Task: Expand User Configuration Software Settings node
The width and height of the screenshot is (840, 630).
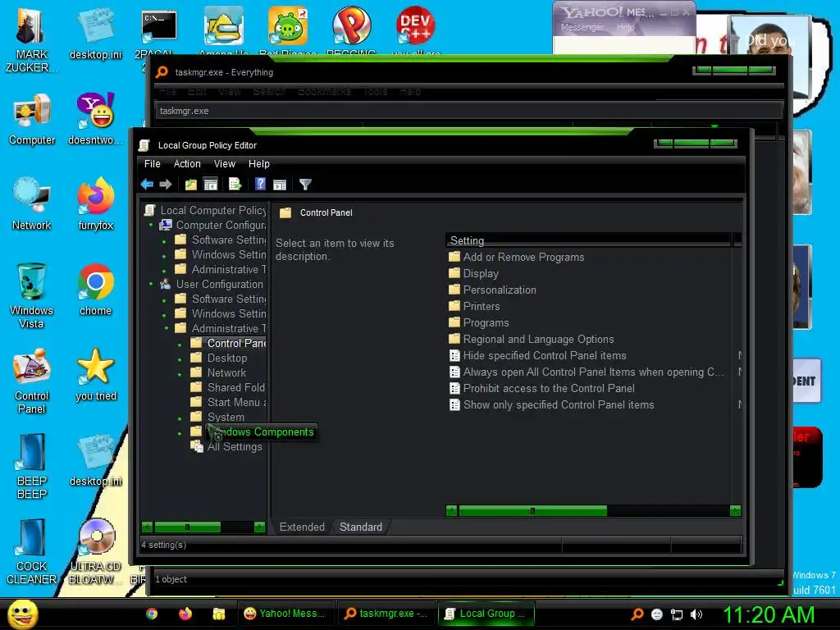Action: (x=164, y=299)
